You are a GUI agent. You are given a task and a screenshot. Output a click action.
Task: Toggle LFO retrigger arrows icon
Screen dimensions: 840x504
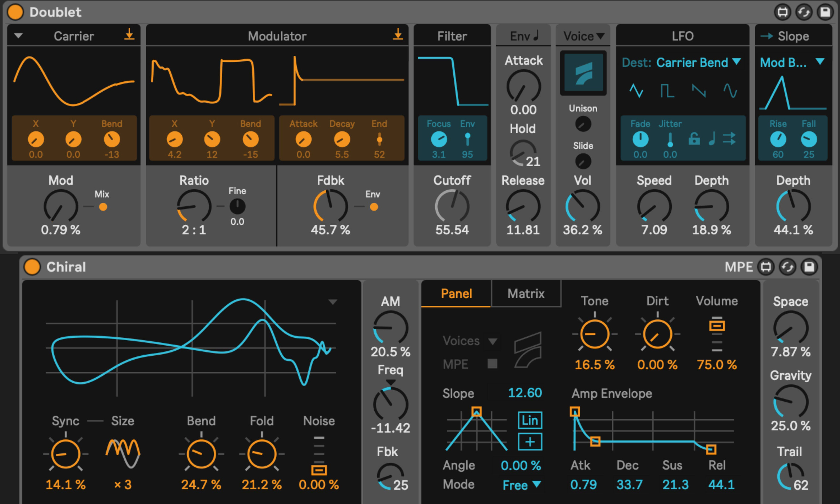[x=729, y=139]
